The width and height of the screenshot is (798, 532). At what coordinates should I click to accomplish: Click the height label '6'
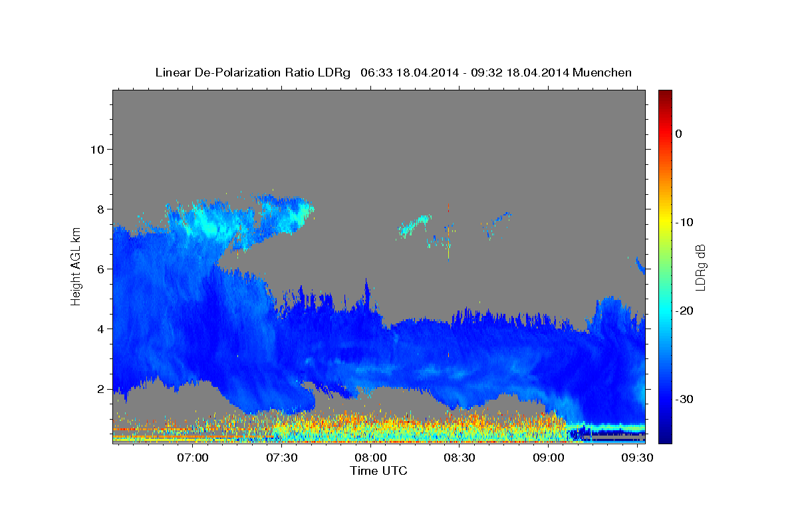point(99,269)
